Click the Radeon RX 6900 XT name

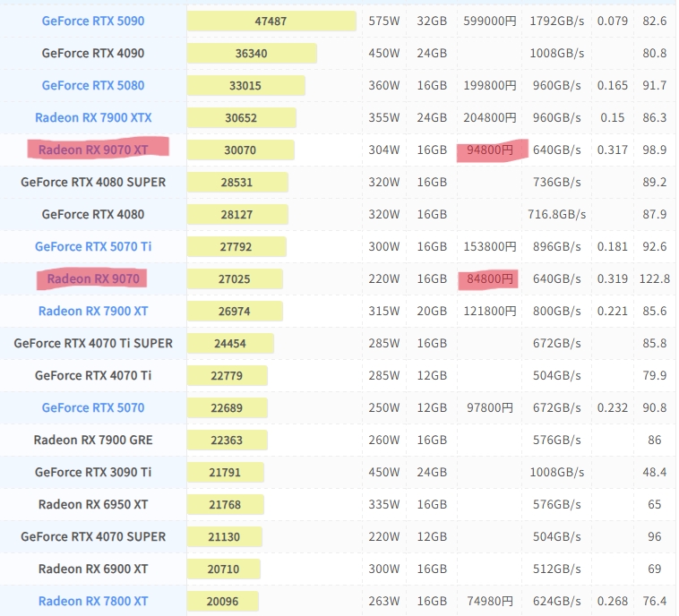tap(93, 569)
